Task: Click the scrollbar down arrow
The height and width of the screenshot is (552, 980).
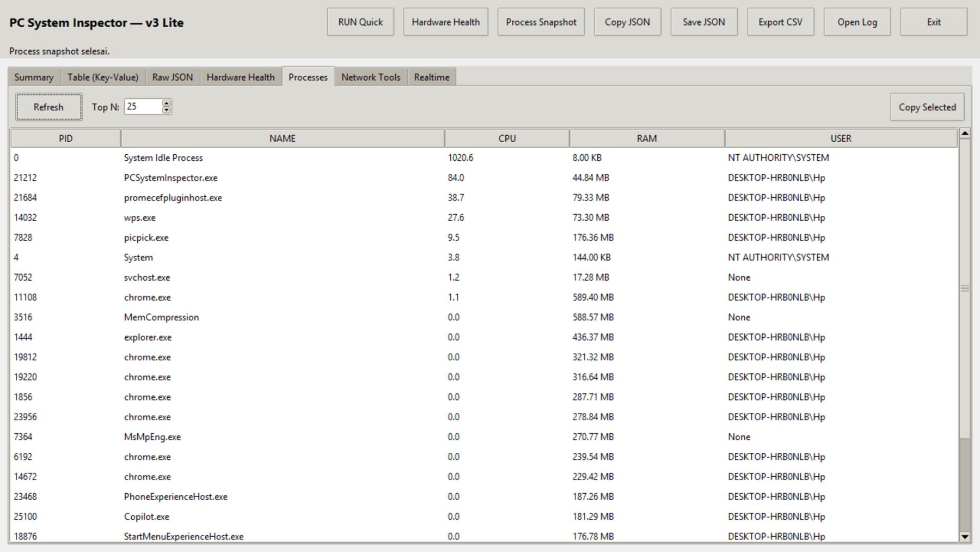Action: 964,537
